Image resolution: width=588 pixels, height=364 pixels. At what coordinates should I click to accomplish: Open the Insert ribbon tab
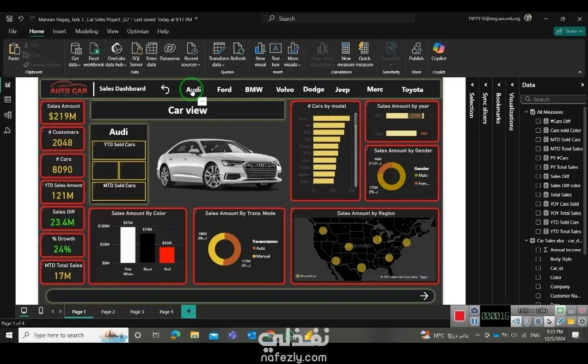point(59,31)
